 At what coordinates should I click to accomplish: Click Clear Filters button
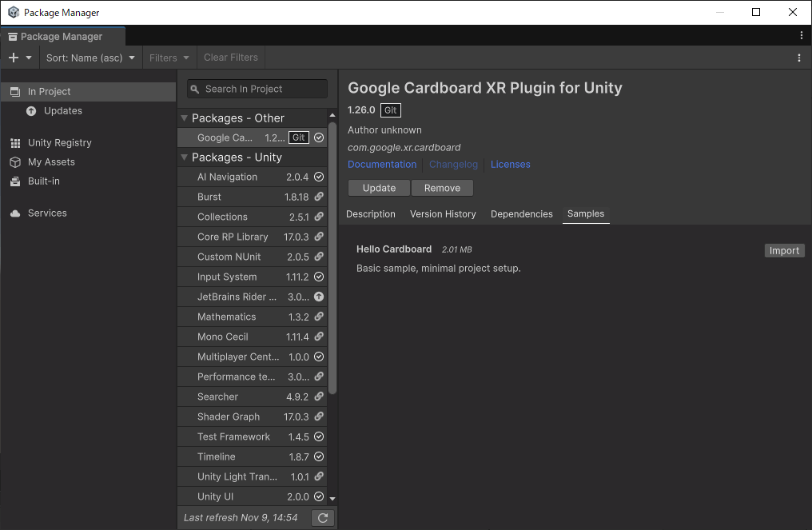[231, 58]
